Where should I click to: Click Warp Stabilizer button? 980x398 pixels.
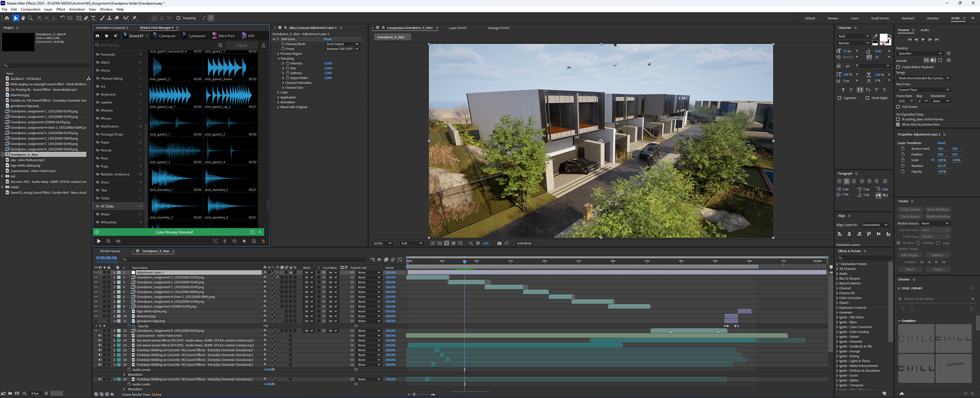[938, 209]
